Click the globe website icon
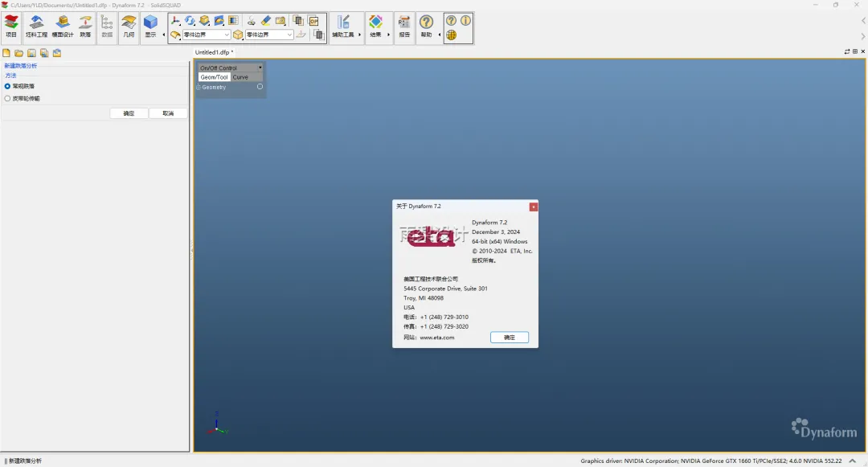Image resolution: width=868 pixels, height=467 pixels. point(451,35)
